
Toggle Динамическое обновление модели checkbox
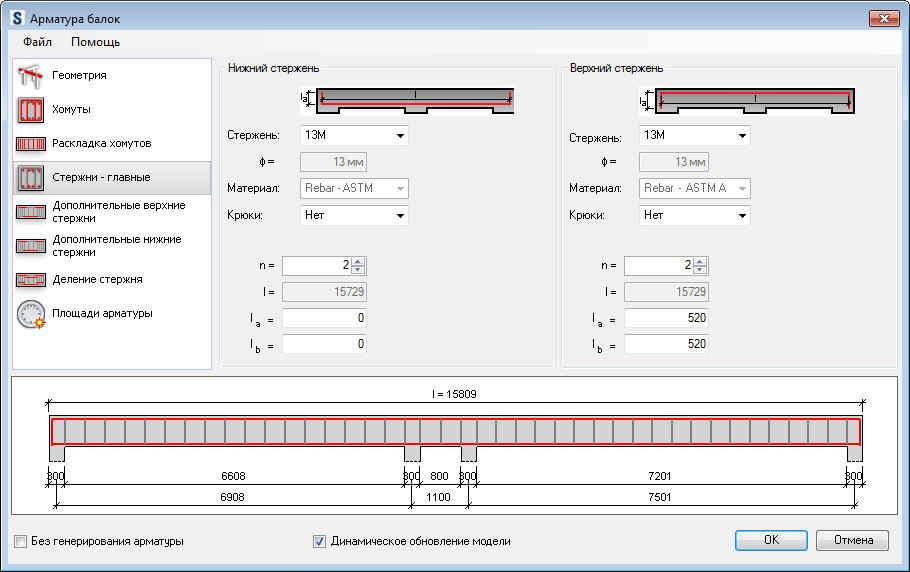pyautogui.click(x=319, y=541)
